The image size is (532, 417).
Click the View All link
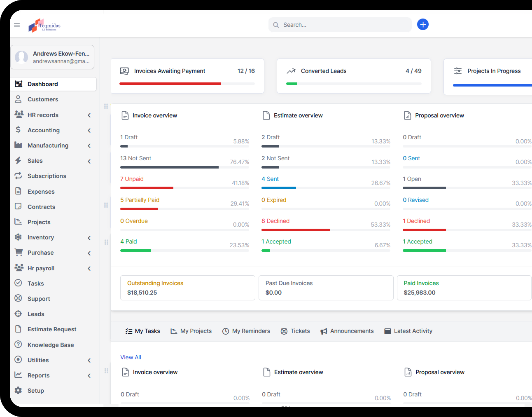(131, 357)
